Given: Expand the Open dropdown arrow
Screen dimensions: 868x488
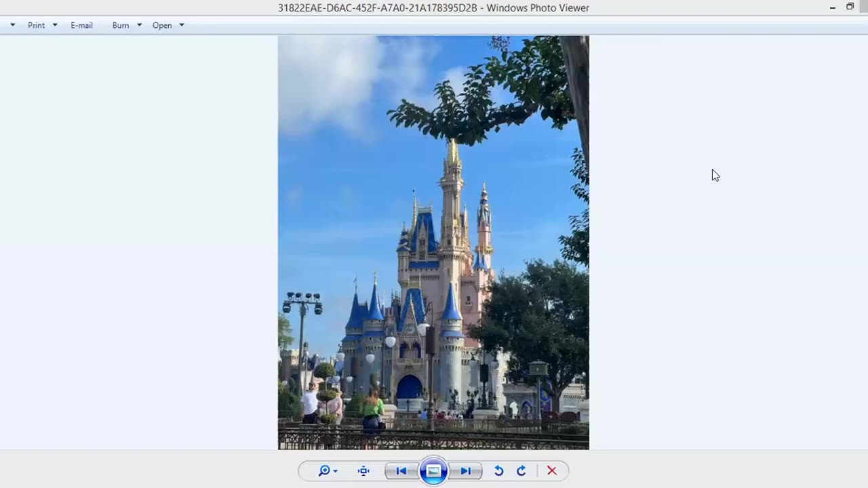Looking at the screenshot, I should click(182, 25).
